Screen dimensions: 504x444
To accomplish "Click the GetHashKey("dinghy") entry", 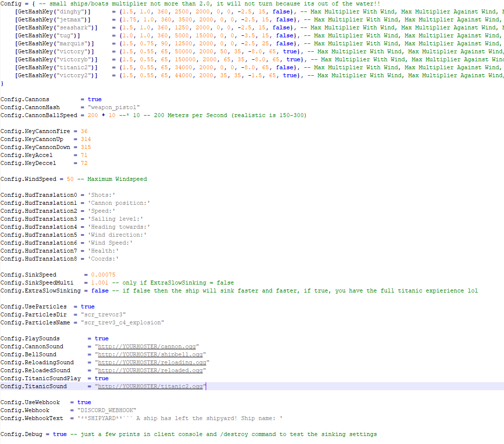I will 53,11.
